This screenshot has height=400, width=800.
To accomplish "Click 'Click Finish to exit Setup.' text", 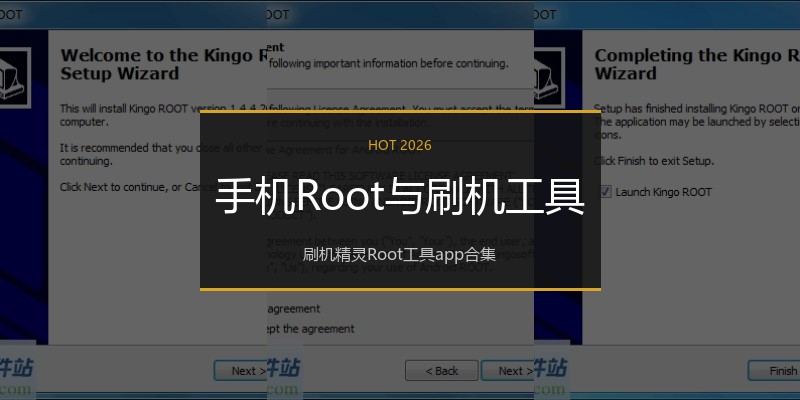I will pyautogui.click(x=654, y=161).
